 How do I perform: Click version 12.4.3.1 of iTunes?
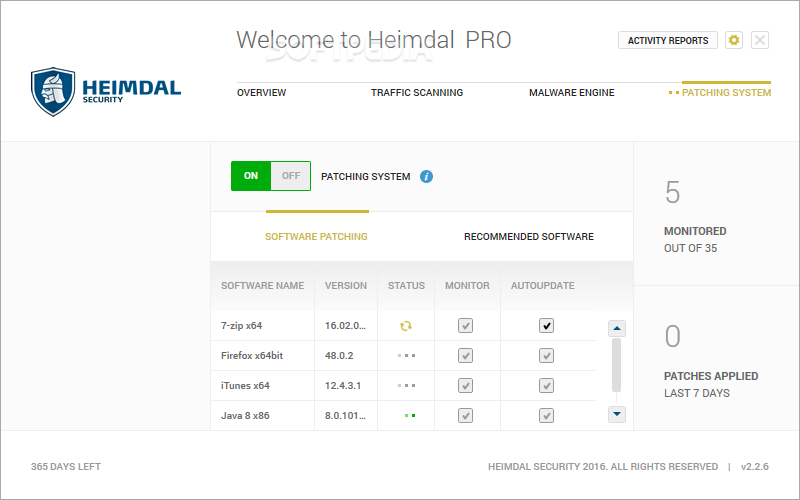pyautogui.click(x=343, y=386)
